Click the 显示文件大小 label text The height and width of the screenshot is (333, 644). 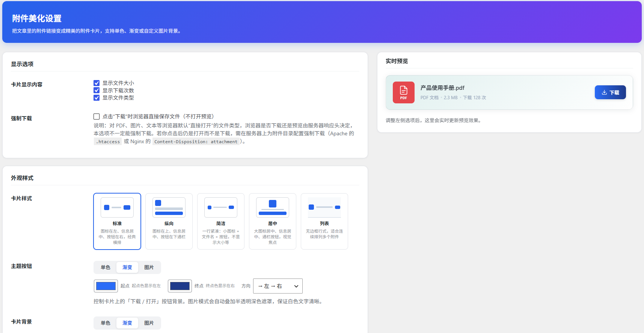tap(118, 83)
